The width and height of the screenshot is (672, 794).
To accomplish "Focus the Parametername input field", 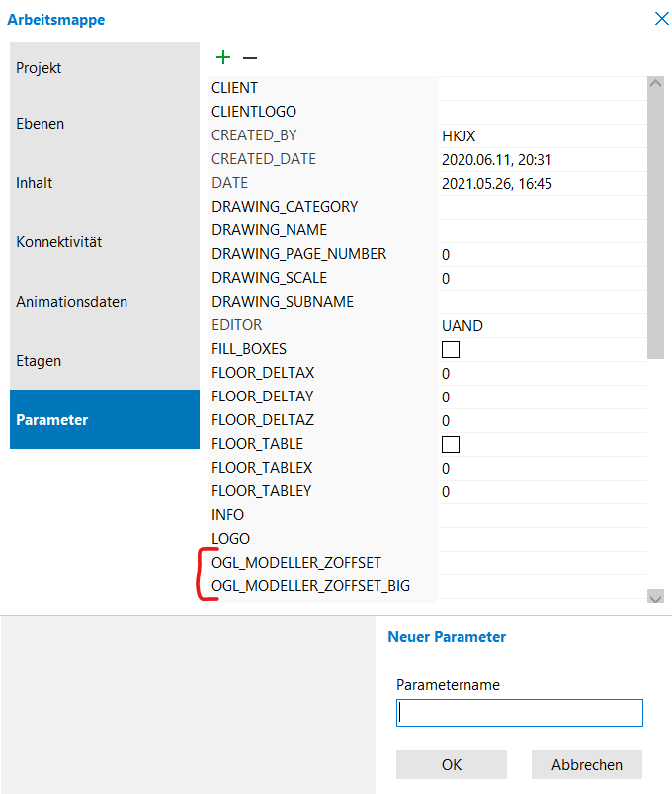I will pos(520,713).
